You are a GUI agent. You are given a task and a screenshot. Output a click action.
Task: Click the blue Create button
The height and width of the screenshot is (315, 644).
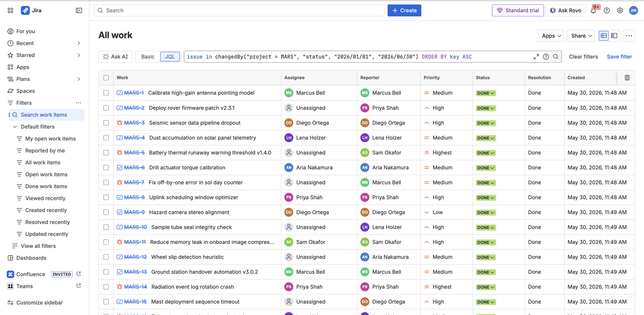(x=404, y=10)
